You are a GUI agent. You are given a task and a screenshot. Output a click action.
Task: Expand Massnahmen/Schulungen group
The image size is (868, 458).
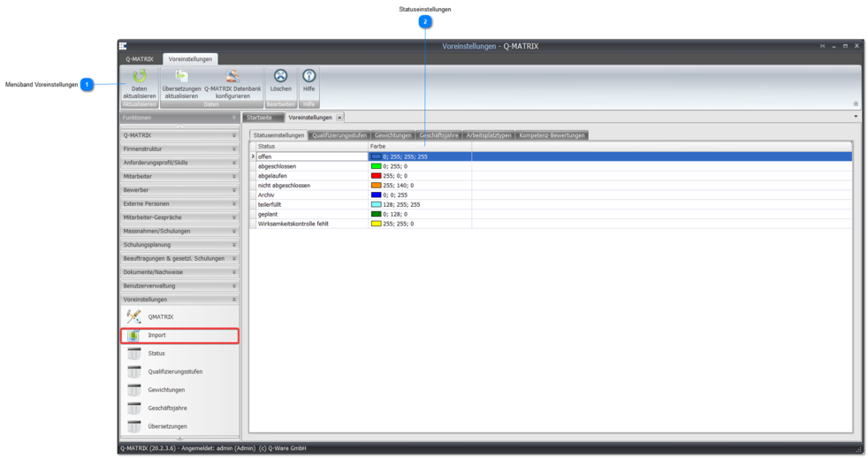coord(180,231)
